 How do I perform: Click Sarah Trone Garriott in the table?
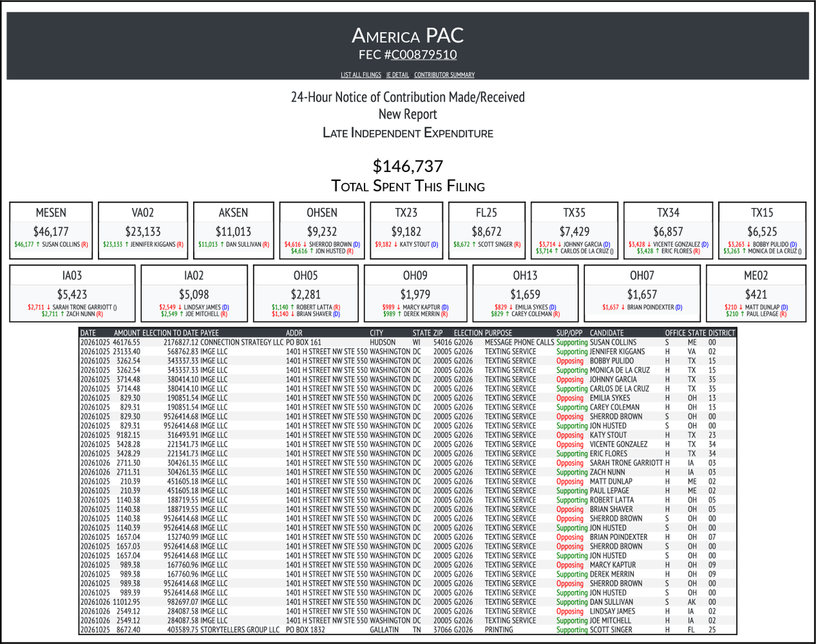pos(626,462)
